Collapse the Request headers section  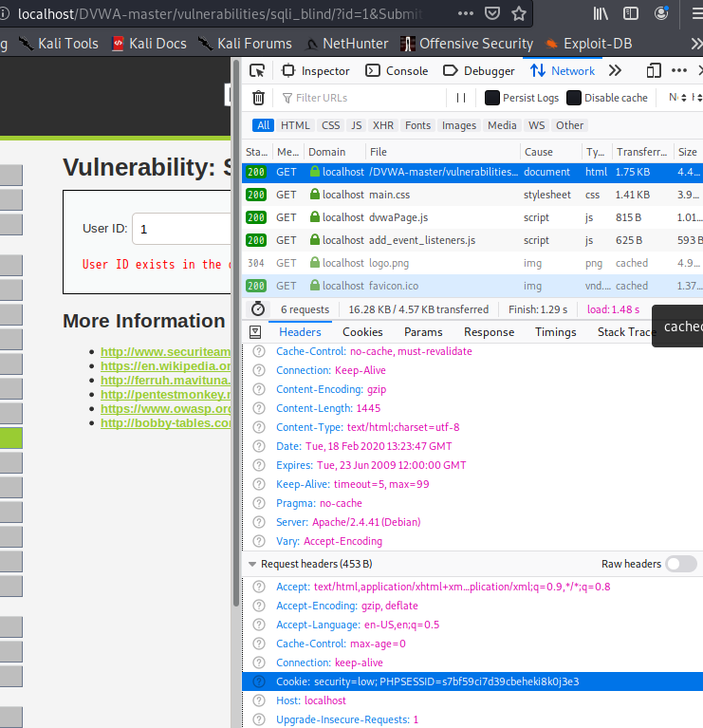pos(252,564)
